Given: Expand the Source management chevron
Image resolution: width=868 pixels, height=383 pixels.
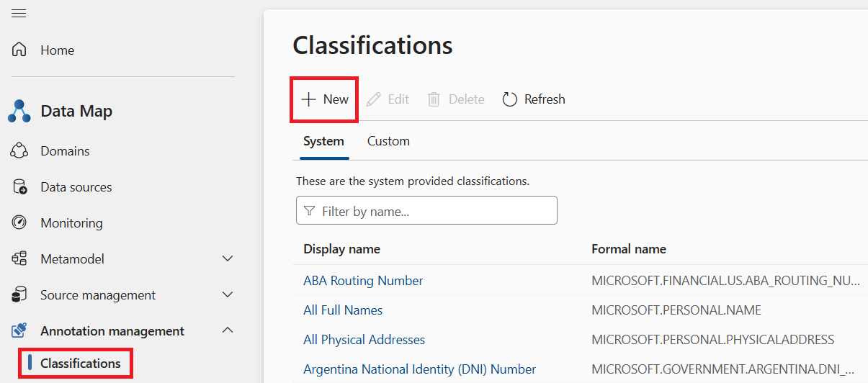Looking at the screenshot, I should [228, 294].
